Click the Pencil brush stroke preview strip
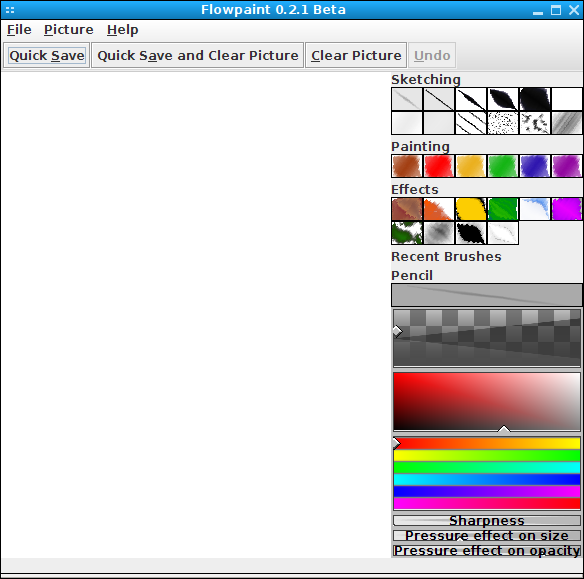 pyautogui.click(x=487, y=295)
